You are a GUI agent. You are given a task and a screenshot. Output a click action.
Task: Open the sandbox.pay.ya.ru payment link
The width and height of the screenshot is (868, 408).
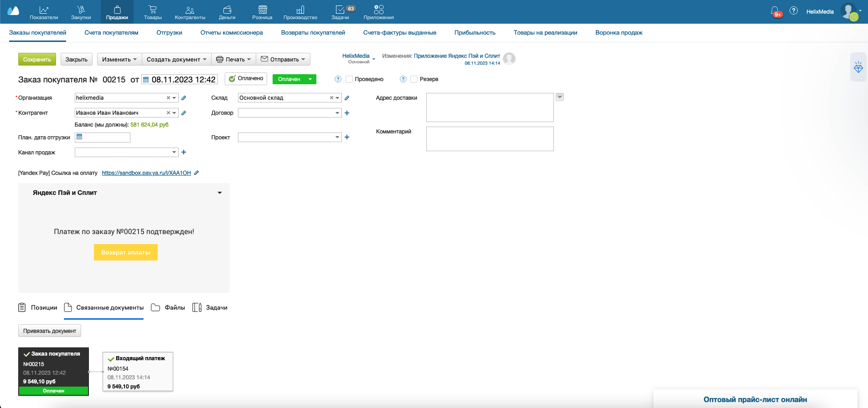coord(146,173)
